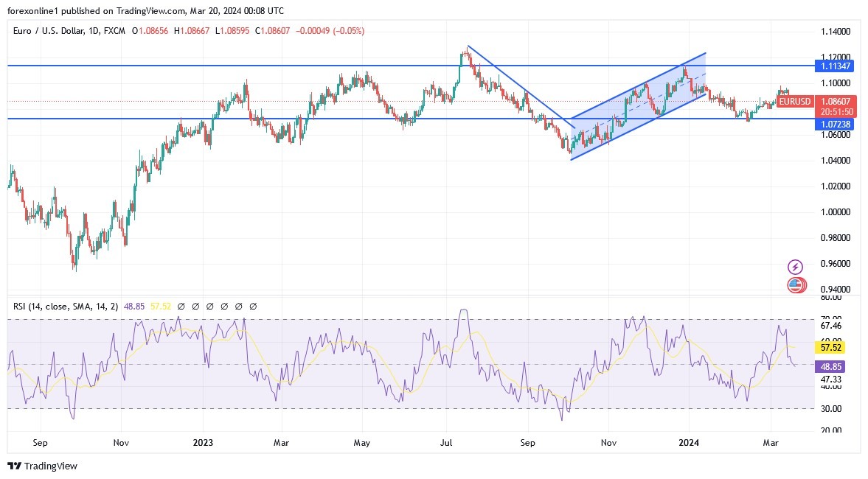Click the last crossed-circle icon in RSI legend
Image resolution: width=868 pixels, height=479 pixels.
click(x=254, y=306)
